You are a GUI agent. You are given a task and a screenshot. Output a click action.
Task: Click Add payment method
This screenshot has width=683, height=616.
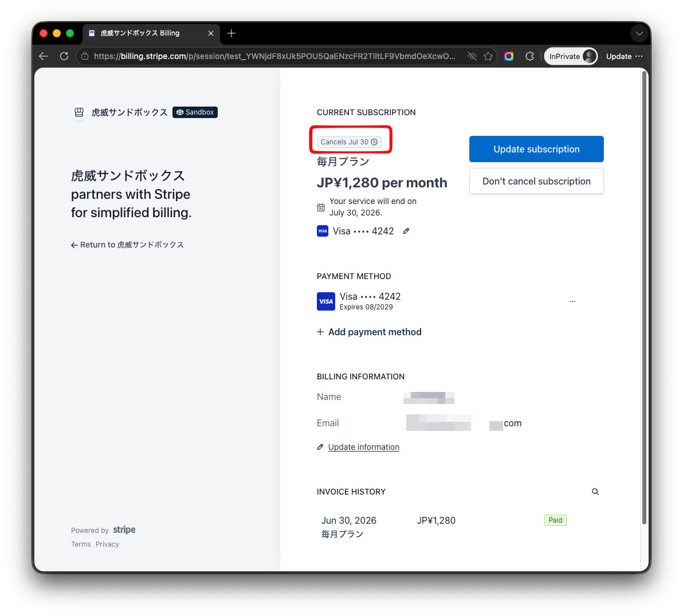click(369, 332)
